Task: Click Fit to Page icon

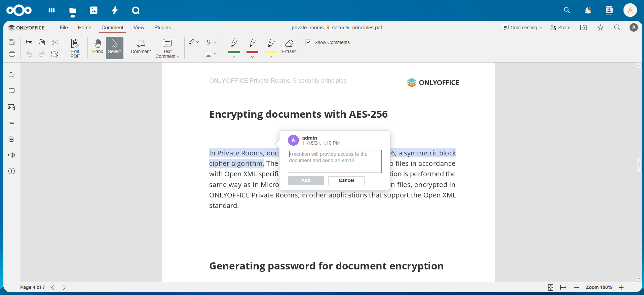Action: pyautogui.click(x=551, y=288)
